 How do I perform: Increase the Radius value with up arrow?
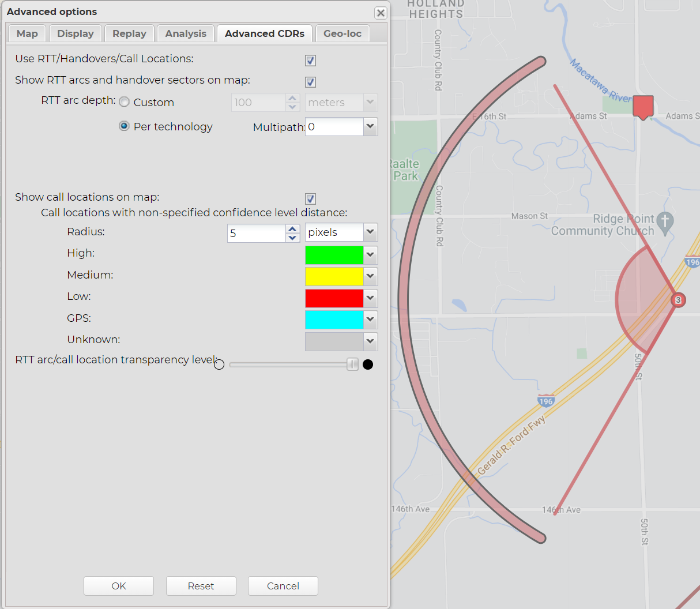(293, 229)
